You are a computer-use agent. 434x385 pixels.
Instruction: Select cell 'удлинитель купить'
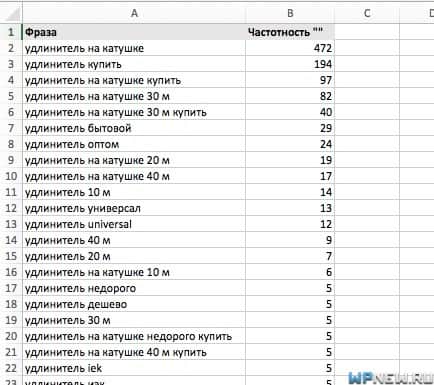click(134, 64)
